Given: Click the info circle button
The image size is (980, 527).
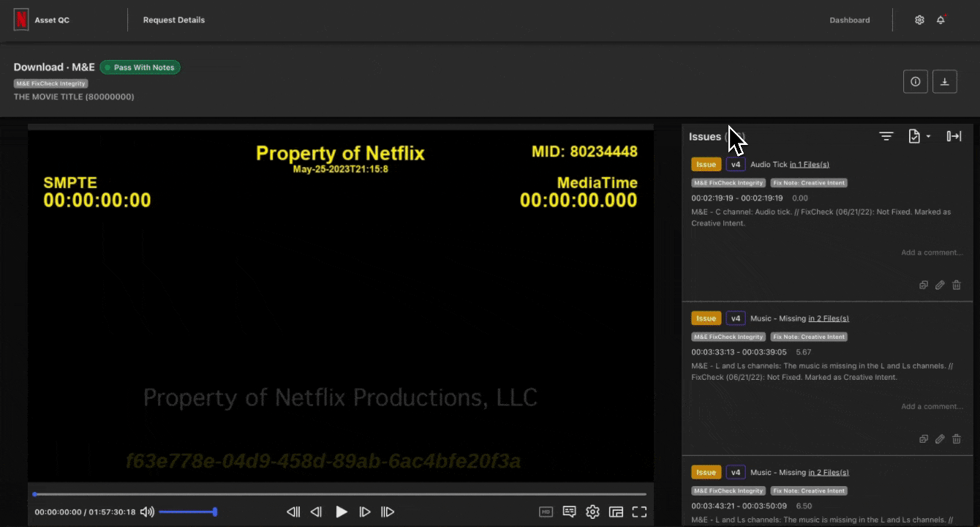Looking at the screenshot, I should pyautogui.click(x=916, y=81).
